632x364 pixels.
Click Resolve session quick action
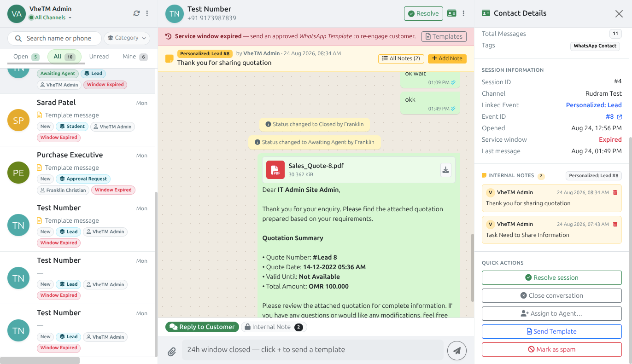pos(552,277)
